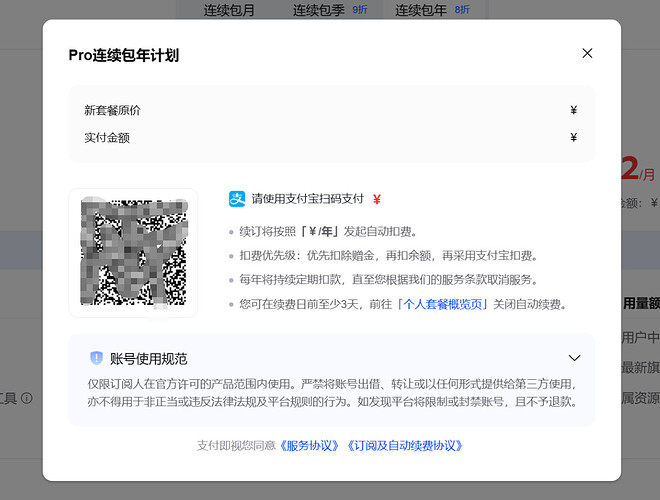Switch to the 连续包月 tab behind dialog
This screenshot has height=500, width=660.
point(229,10)
